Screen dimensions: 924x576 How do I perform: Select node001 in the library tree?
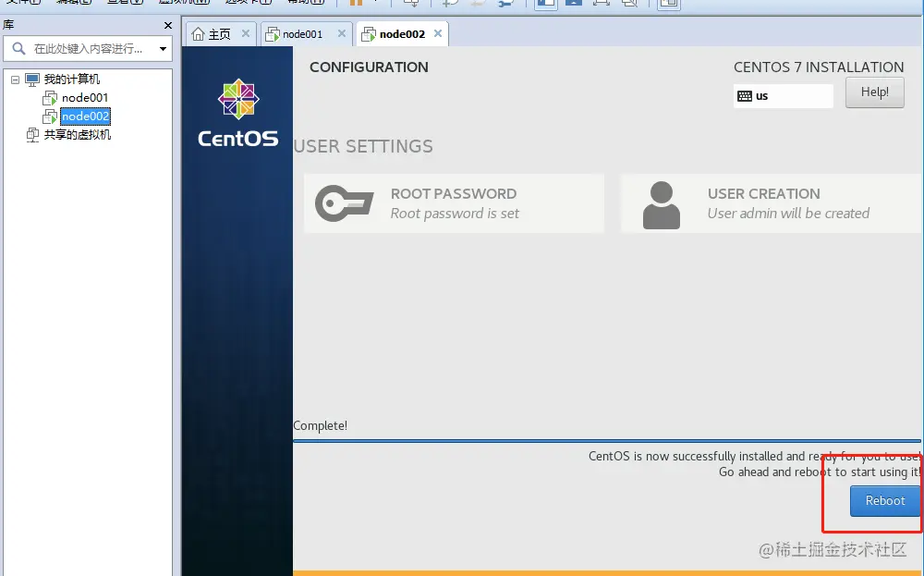85,98
